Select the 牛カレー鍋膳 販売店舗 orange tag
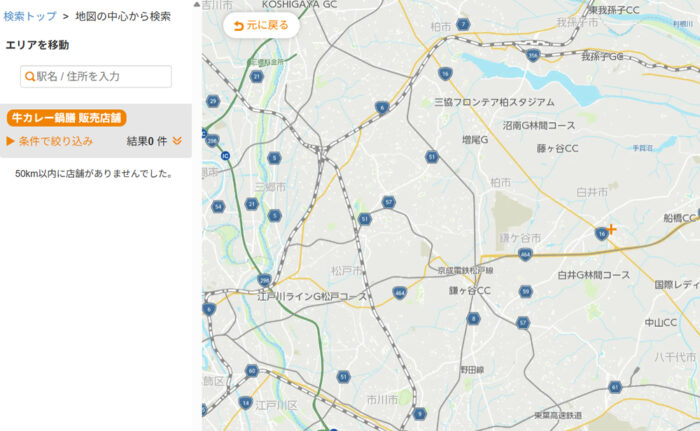 (67, 118)
